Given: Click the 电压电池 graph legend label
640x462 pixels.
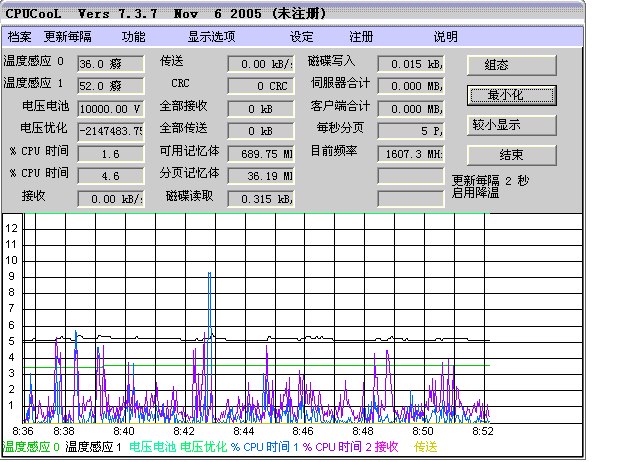Looking at the screenshot, I should (153, 447).
